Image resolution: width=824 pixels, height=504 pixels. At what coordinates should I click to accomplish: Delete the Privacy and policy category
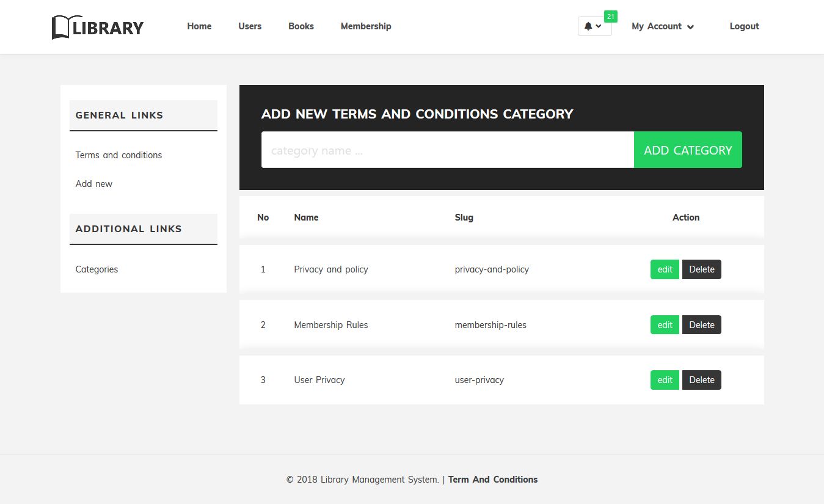click(702, 269)
